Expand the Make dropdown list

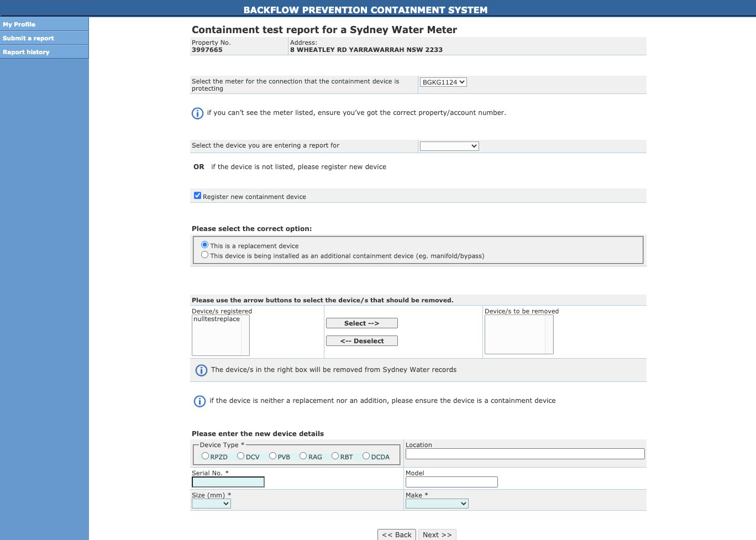pos(437,504)
